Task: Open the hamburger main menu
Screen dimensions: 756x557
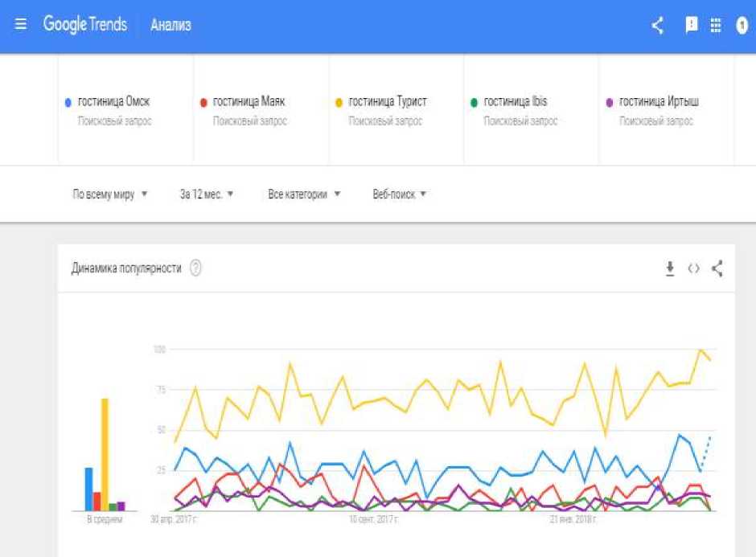Action: point(21,25)
